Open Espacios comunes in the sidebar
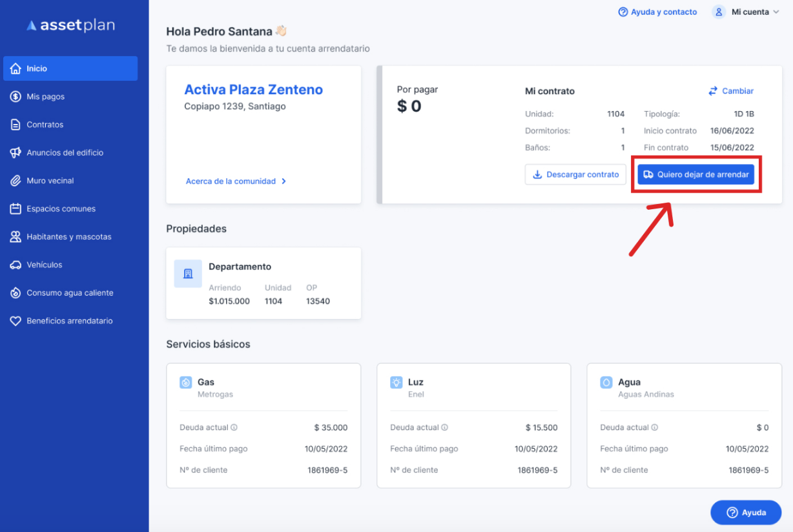Image resolution: width=793 pixels, height=532 pixels. tap(70, 209)
